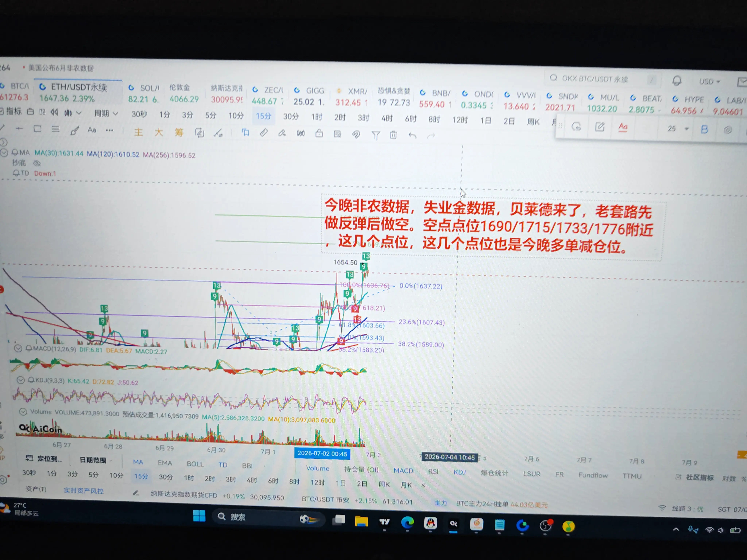Viewport: 747px width, 560px height.
Task: Open text popup settings gear
Action: [x=728, y=130]
